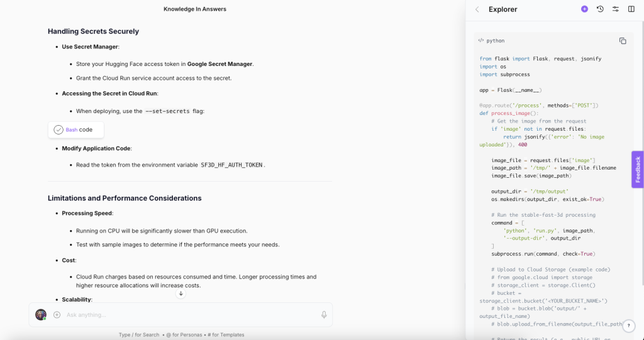Click the Explorer panel vertical scrollbar
Screen dimensions: 644x340
pyautogui.click(x=642, y=153)
